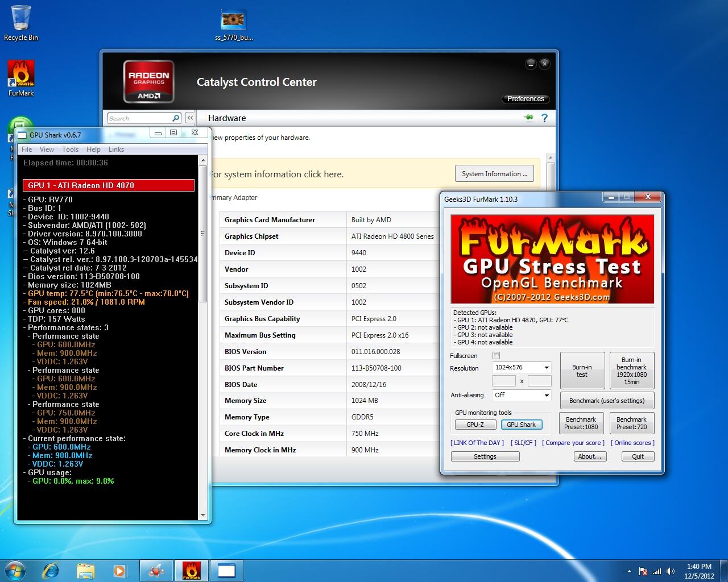Switch to Catalyst Control Center taskbar button

[156, 570]
